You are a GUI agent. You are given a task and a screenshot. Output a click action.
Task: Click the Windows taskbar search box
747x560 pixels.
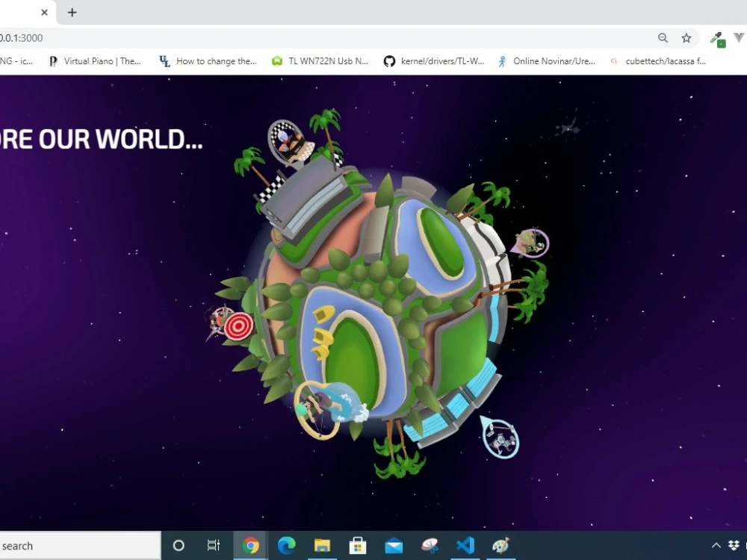pyautogui.click(x=80, y=546)
